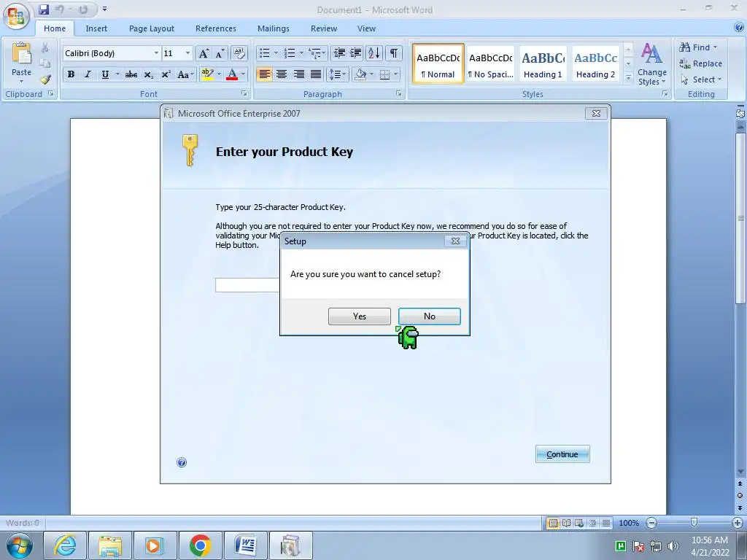The width and height of the screenshot is (747, 560).
Task: Apply the Heading 1 style
Action: click(543, 64)
